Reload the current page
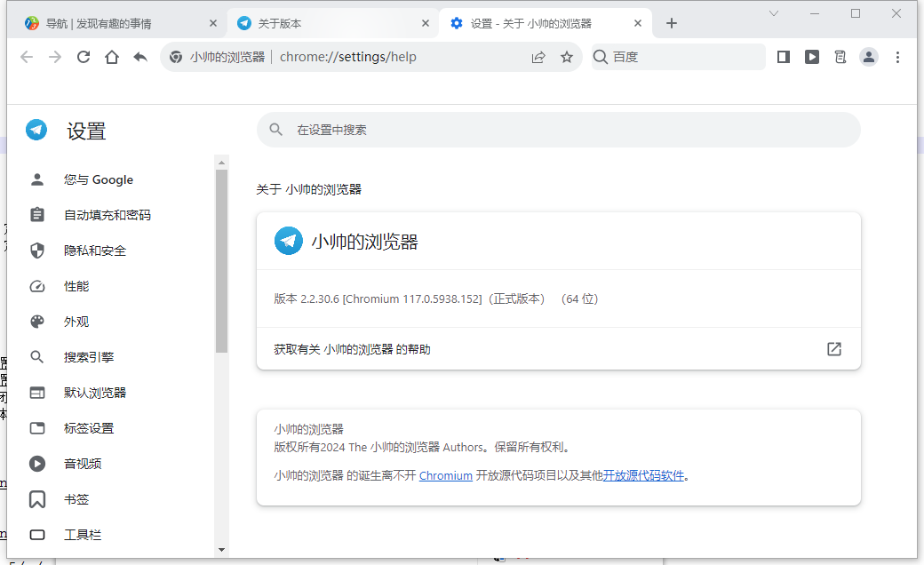 84,57
